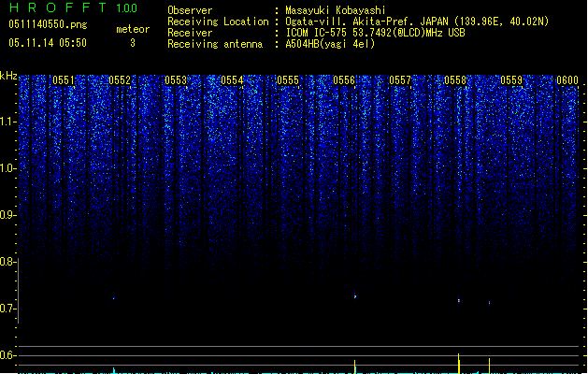Click the Observer field label
Image resolution: width=588 pixels, height=374 pixels.
click(x=190, y=10)
